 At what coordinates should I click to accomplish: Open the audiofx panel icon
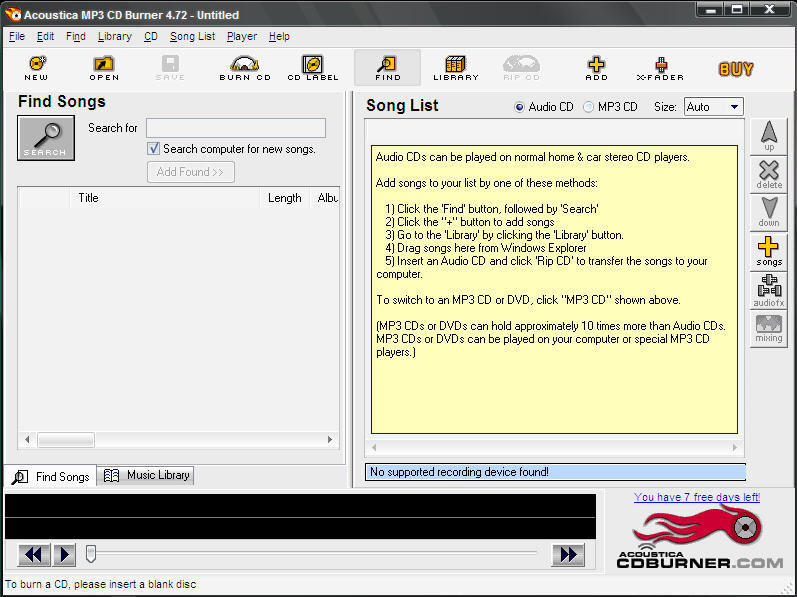[769, 290]
